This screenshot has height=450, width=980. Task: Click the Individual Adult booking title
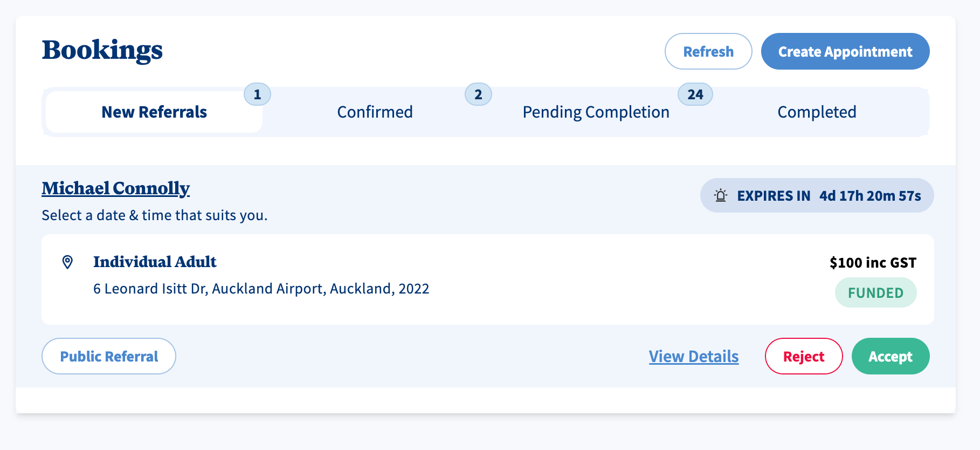tap(155, 262)
